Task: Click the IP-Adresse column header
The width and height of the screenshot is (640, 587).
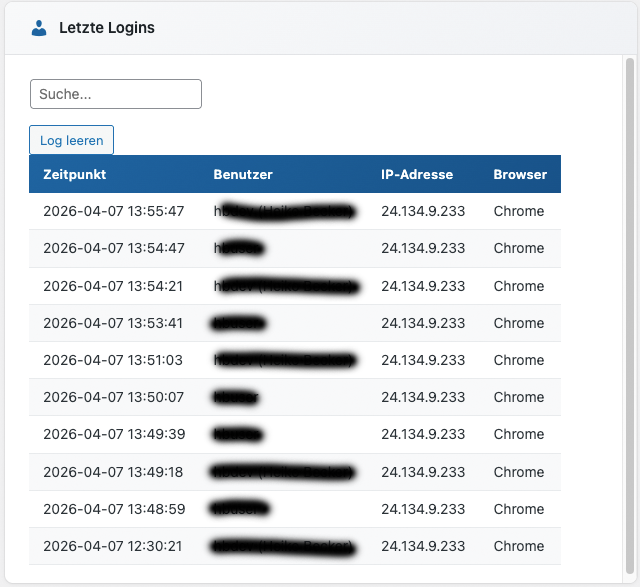Action: click(x=417, y=174)
